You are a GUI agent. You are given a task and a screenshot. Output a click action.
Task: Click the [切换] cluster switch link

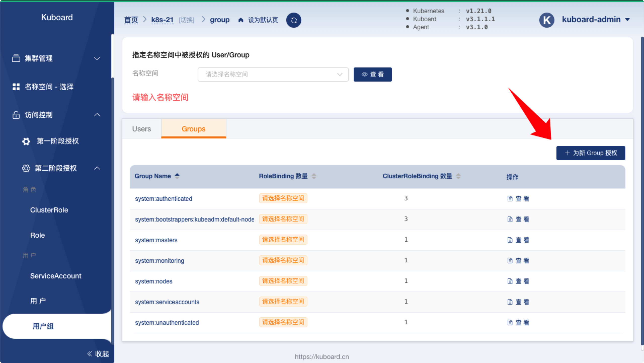coord(187,20)
